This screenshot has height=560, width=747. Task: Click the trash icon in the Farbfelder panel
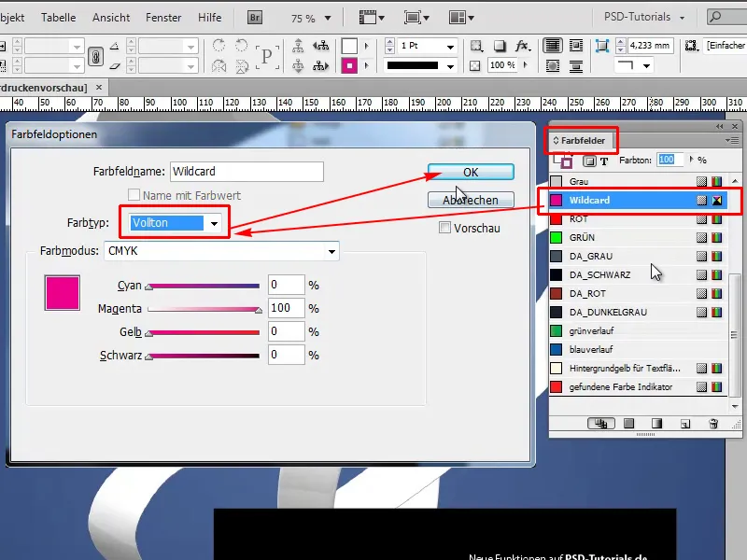point(712,424)
